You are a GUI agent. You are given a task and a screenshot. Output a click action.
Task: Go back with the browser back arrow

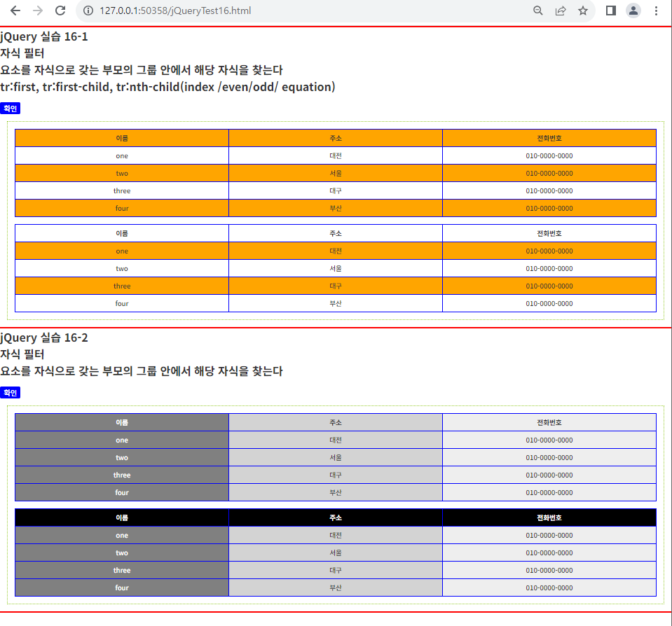point(15,11)
